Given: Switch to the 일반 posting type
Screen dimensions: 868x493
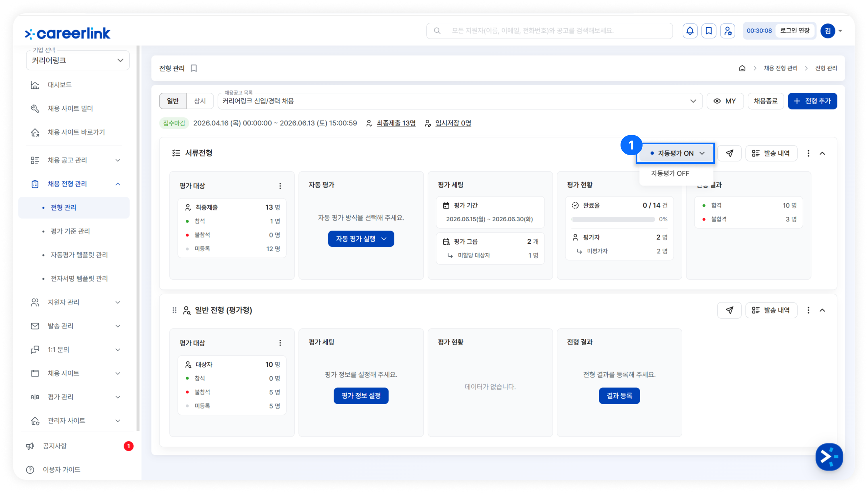Looking at the screenshot, I should click(x=173, y=101).
